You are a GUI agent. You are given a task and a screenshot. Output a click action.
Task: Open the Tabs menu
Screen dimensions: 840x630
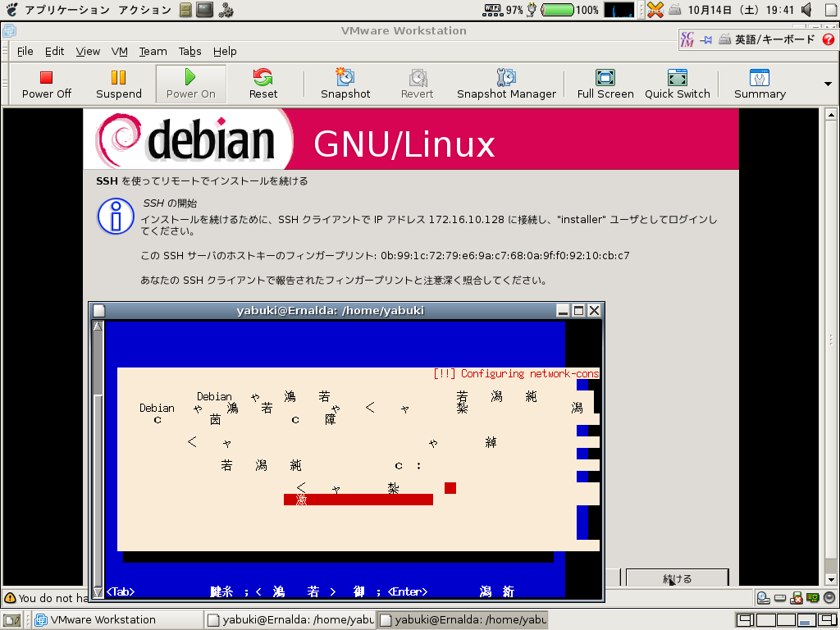[x=189, y=52]
